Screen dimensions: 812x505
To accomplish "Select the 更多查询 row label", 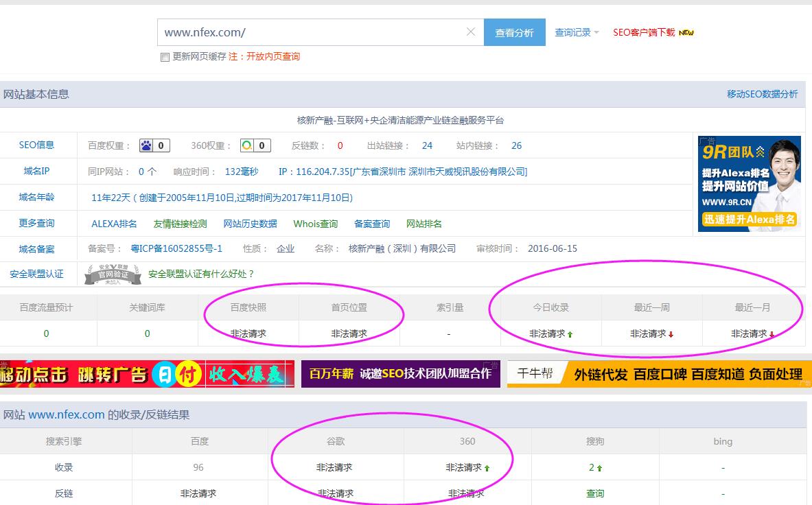I will click(x=37, y=224).
